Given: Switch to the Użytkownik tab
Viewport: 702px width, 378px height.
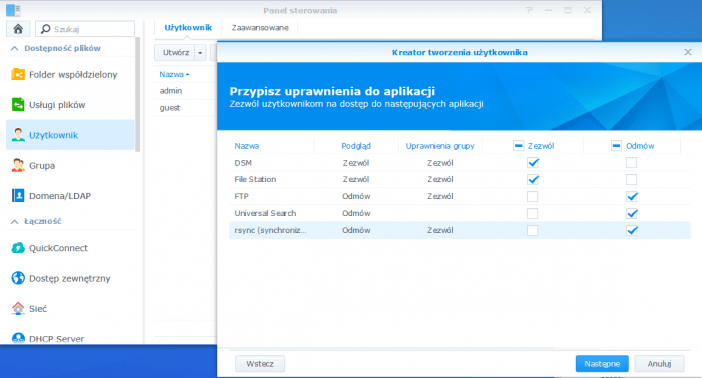Looking at the screenshot, I should (x=188, y=28).
